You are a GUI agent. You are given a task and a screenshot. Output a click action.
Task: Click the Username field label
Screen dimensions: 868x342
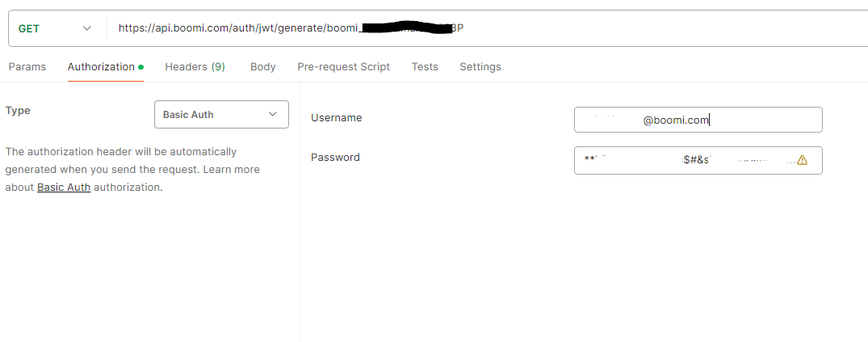[336, 118]
